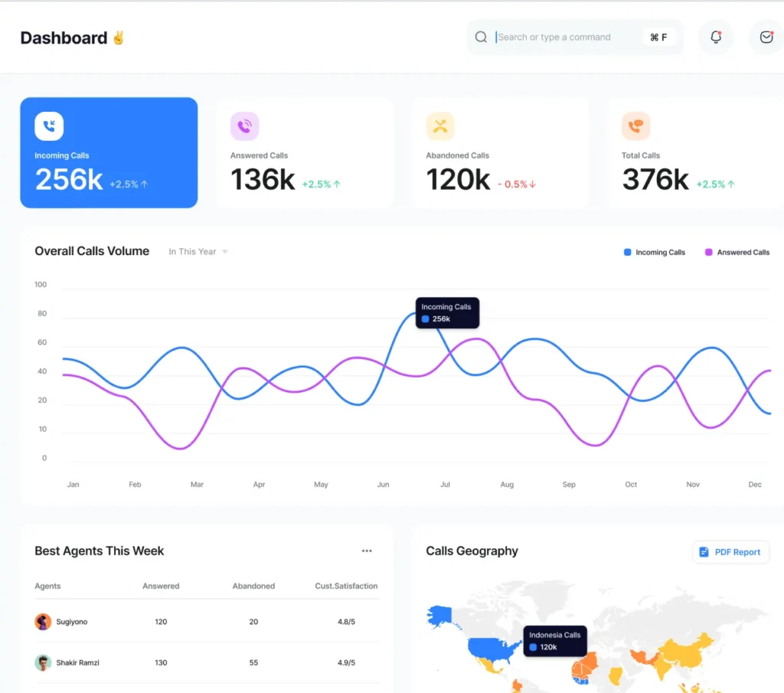Switch to the Calls Geography section header

click(472, 551)
